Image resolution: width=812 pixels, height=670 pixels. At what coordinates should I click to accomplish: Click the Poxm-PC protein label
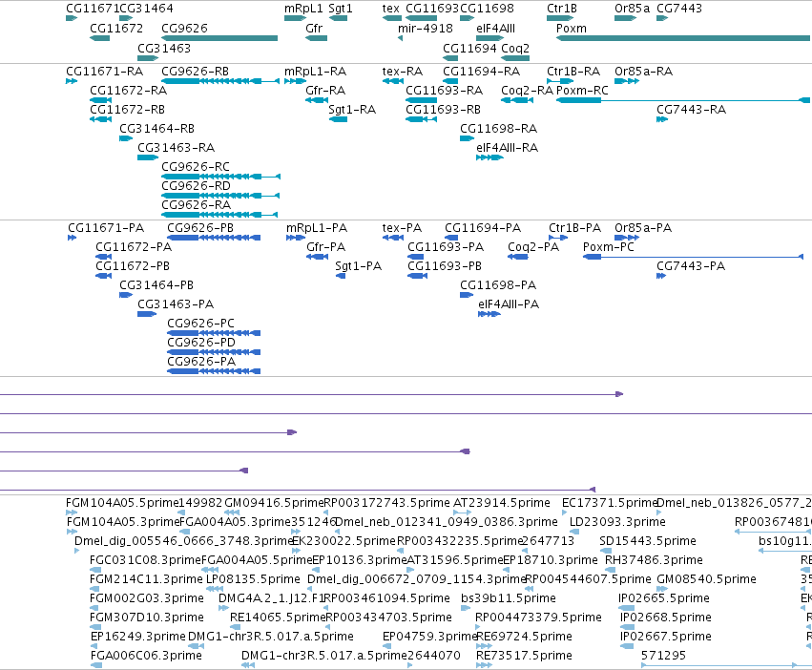[609, 247]
